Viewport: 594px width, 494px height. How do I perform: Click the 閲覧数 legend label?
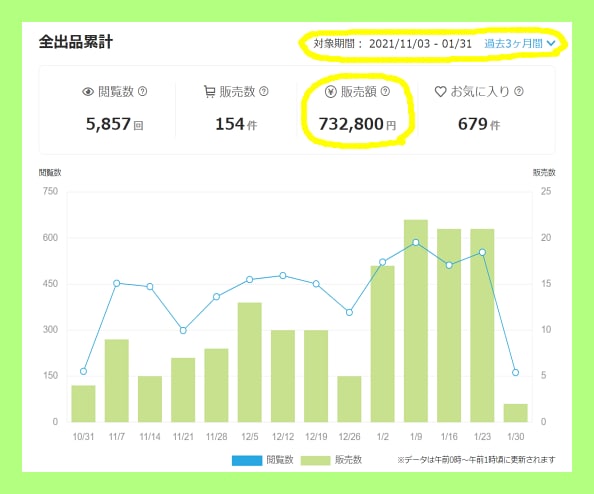click(280, 460)
